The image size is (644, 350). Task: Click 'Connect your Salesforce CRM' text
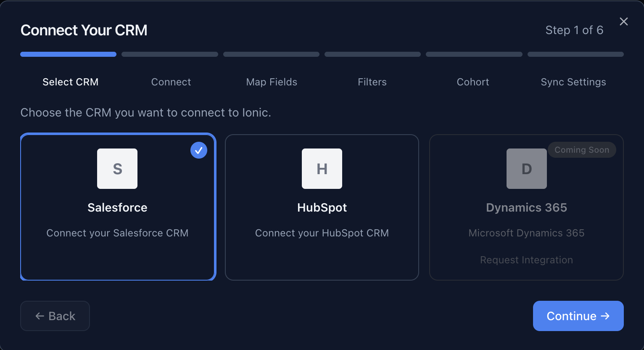coord(117,233)
